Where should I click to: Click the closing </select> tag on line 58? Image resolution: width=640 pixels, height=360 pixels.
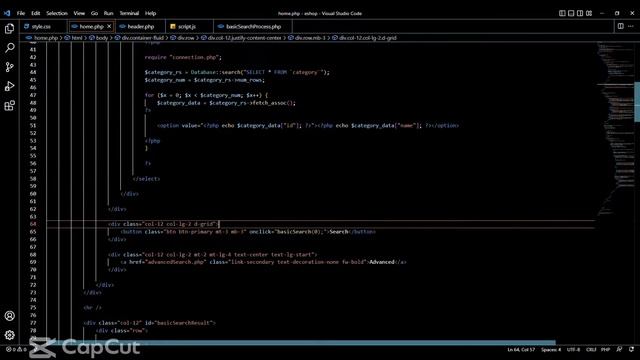coord(146,178)
